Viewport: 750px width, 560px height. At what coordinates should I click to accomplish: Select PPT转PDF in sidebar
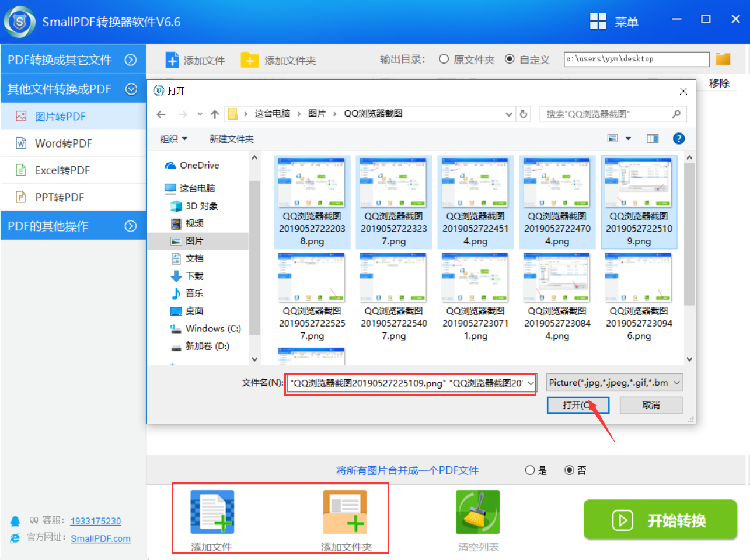tap(73, 197)
